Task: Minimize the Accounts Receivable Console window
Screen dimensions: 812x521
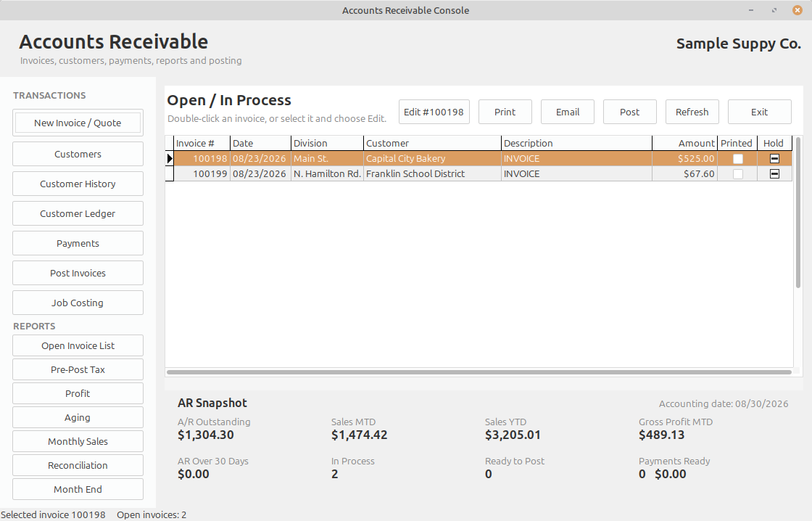Action: [x=751, y=10]
